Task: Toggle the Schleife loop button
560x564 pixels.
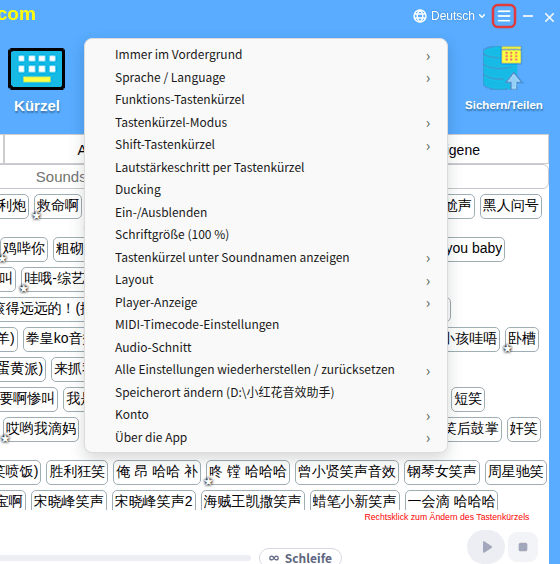Action: tap(300, 557)
